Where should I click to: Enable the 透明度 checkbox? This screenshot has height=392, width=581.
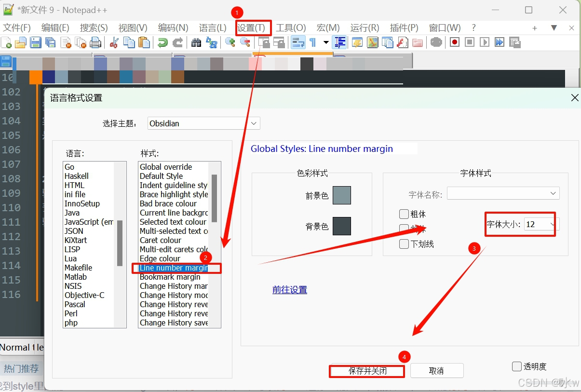(x=517, y=366)
